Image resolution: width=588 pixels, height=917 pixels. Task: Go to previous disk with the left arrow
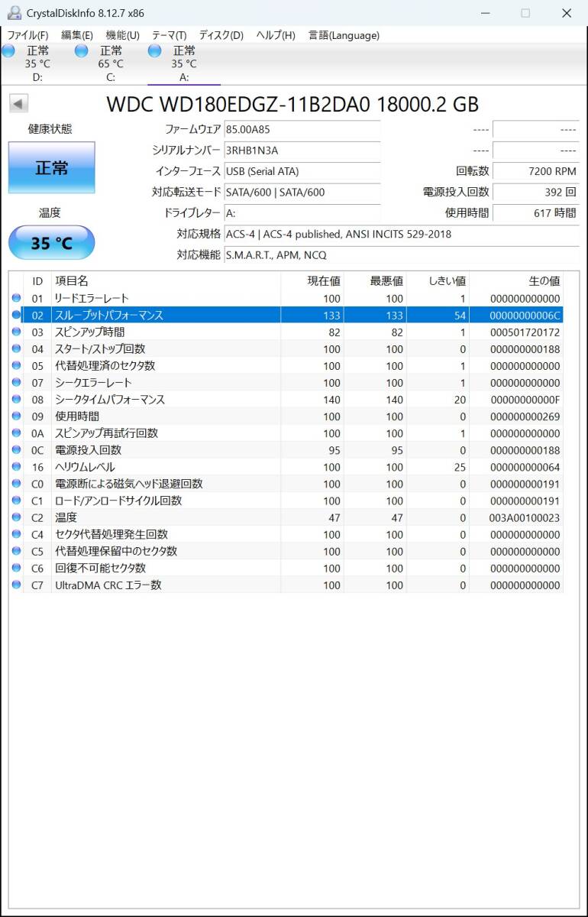tap(19, 104)
